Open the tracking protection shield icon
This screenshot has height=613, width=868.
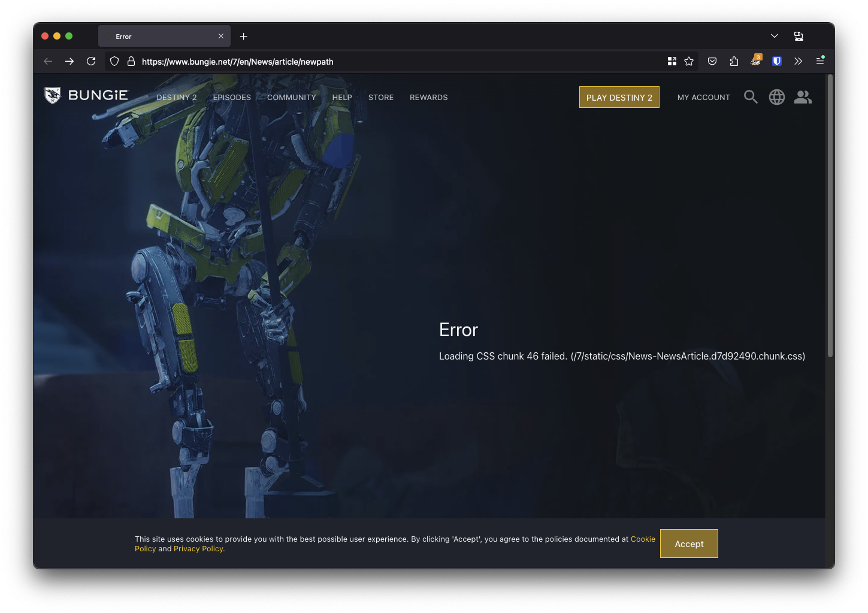[x=114, y=61]
